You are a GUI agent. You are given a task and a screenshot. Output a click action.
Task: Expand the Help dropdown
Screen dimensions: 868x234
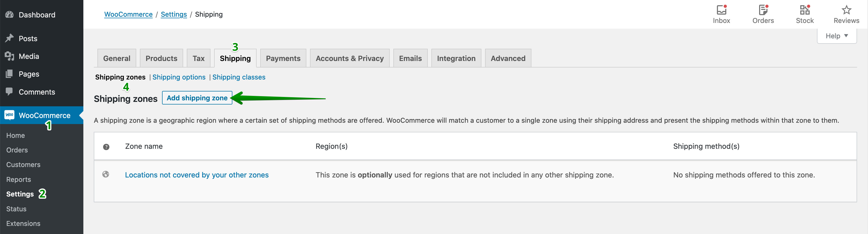837,36
